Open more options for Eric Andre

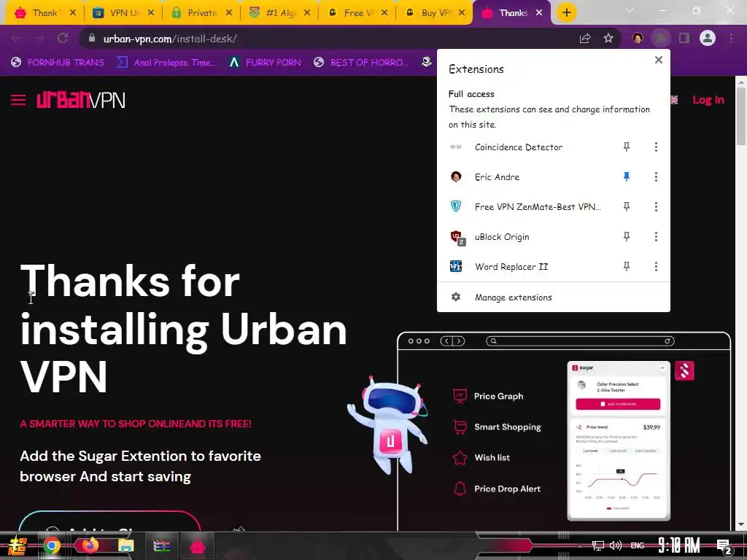(x=656, y=176)
